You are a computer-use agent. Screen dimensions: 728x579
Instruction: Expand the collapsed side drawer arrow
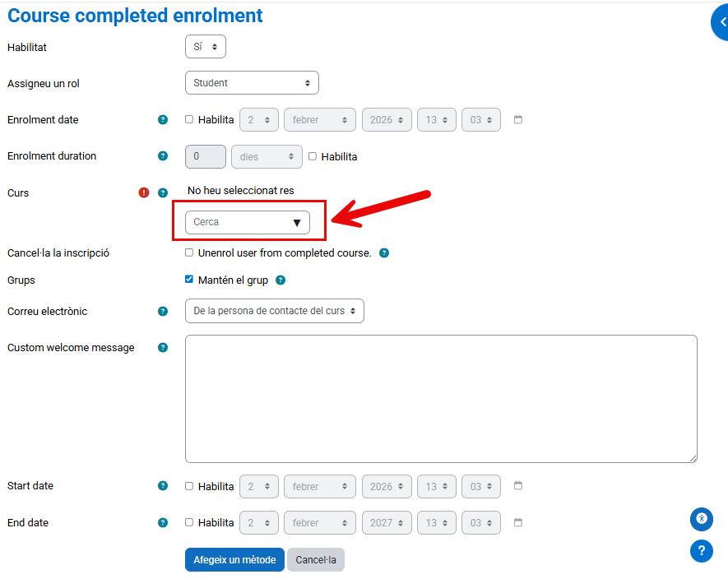tap(721, 22)
